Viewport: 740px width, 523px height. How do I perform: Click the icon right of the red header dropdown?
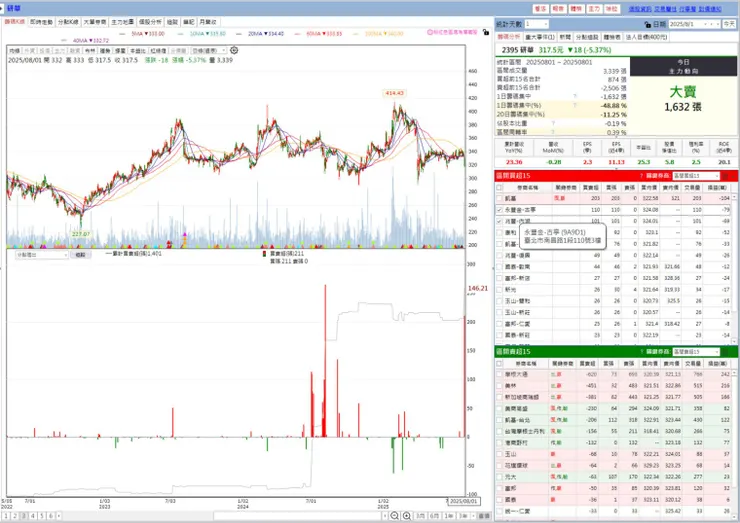[x=725, y=176]
